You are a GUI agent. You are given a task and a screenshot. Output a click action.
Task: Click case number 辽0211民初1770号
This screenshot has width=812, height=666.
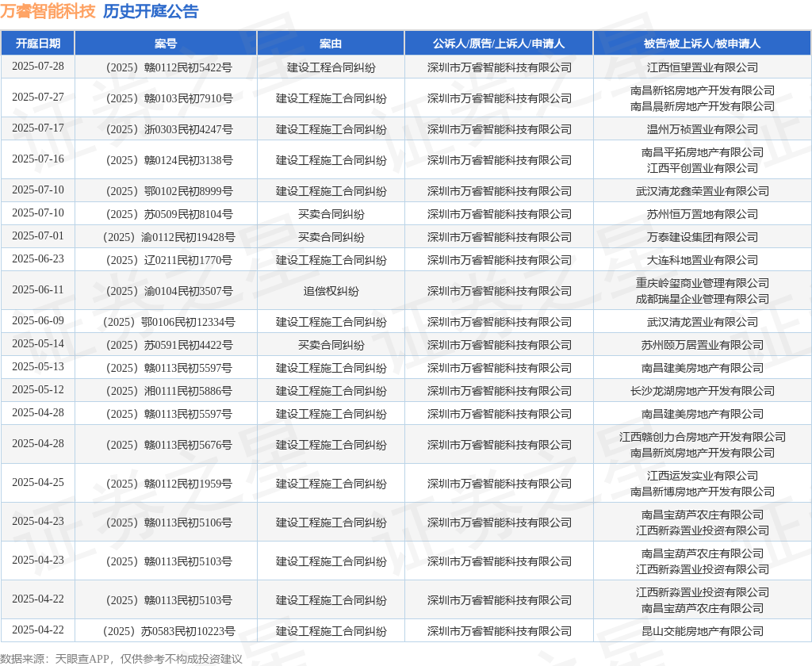[169, 261]
